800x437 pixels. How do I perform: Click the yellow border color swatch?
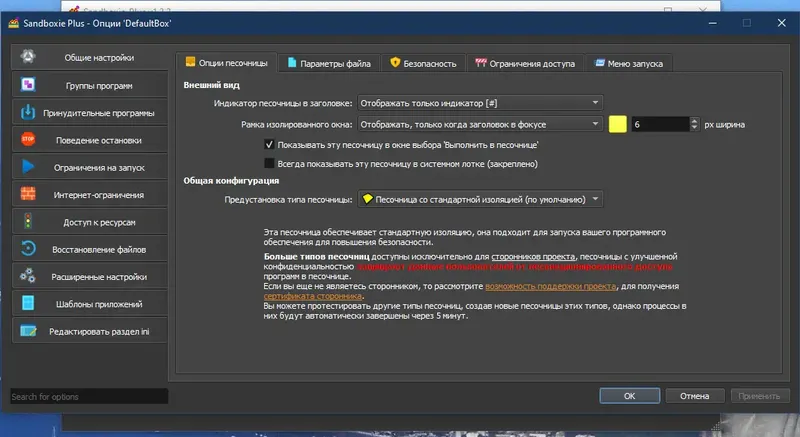coord(617,124)
